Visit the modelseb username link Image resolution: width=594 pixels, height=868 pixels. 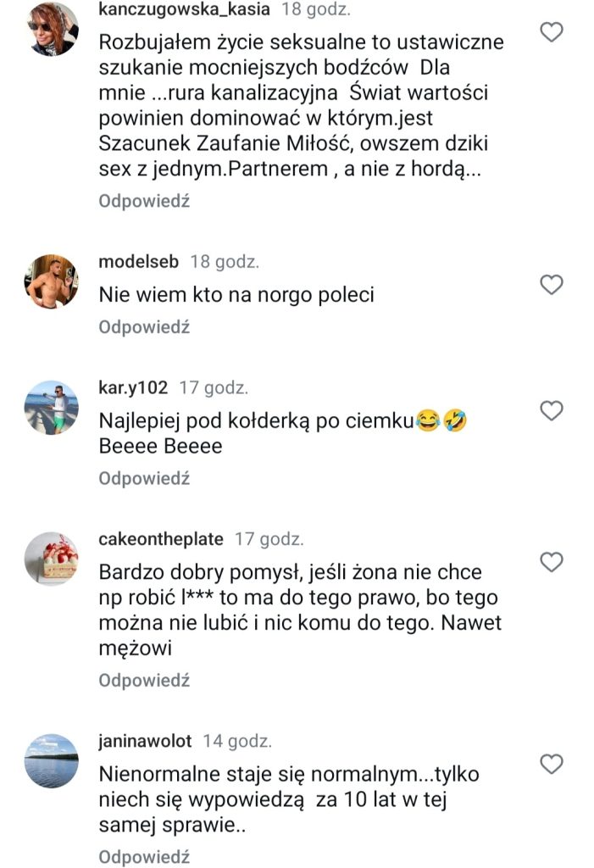(x=139, y=262)
